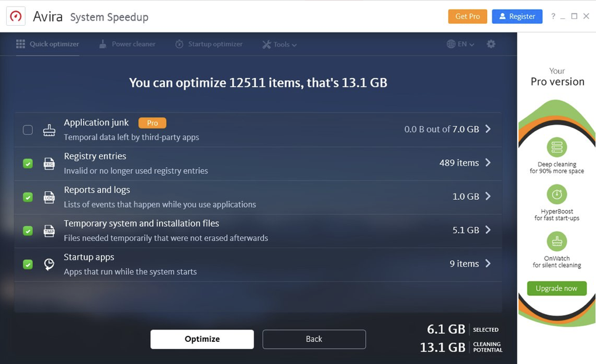
Task: Expand Startup apps details chevron
Action: [x=488, y=263]
